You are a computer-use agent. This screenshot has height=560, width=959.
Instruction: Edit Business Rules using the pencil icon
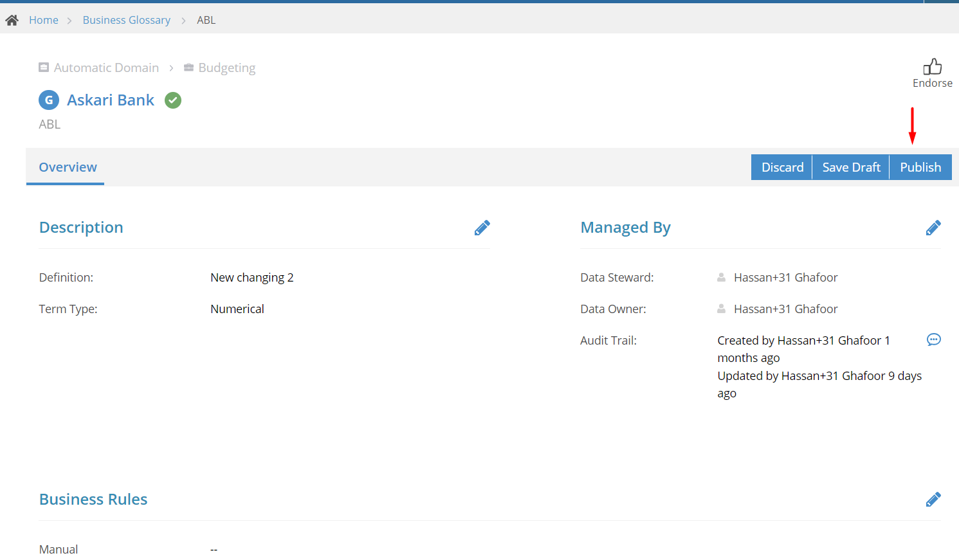point(933,500)
